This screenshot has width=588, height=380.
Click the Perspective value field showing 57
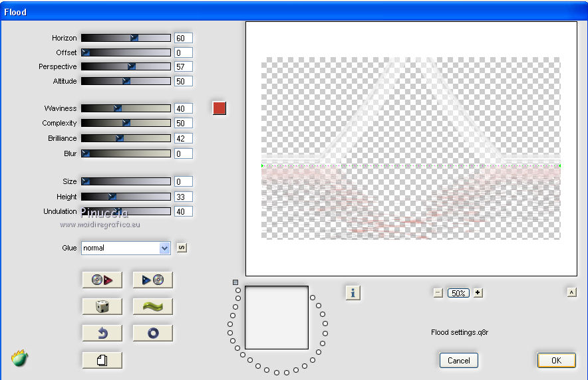click(184, 66)
